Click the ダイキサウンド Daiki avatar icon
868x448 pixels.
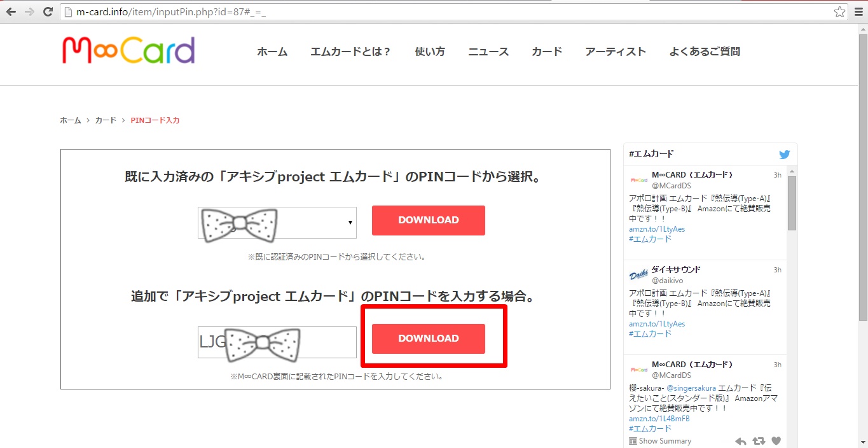coord(638,275)
